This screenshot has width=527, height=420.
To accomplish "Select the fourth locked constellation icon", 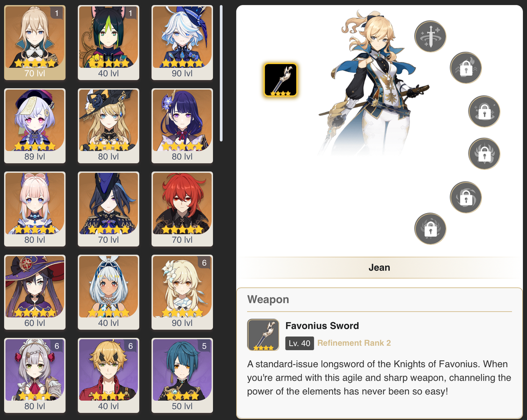I will [484, 154].
